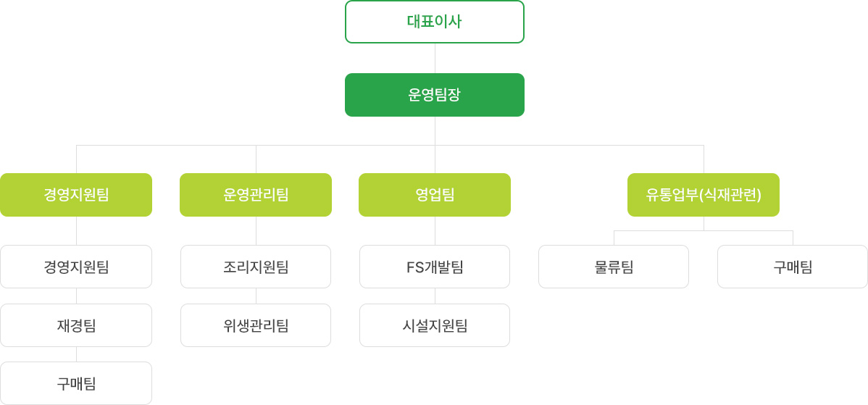Click the connector line between 재경팀 and 구매팀
The width and height of the screenshot is (868, 405).
pos(76,354)
